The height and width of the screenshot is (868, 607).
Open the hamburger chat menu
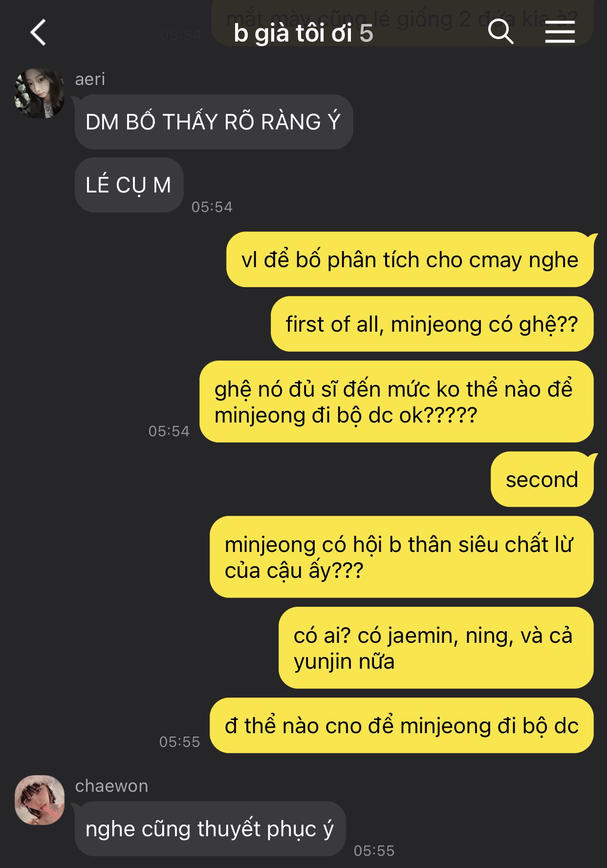(560, 32)
